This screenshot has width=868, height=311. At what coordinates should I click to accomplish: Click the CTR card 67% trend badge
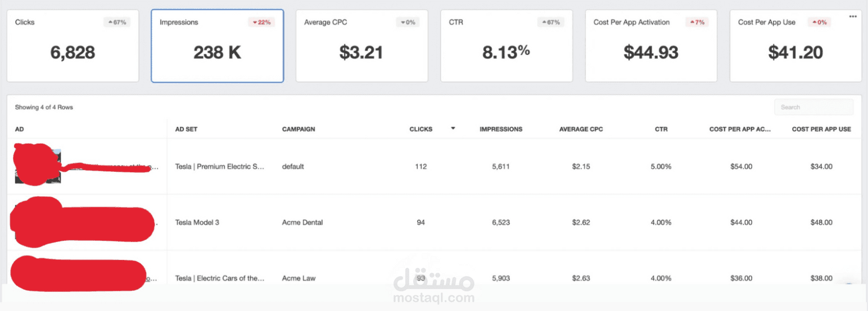pos(551,22)
